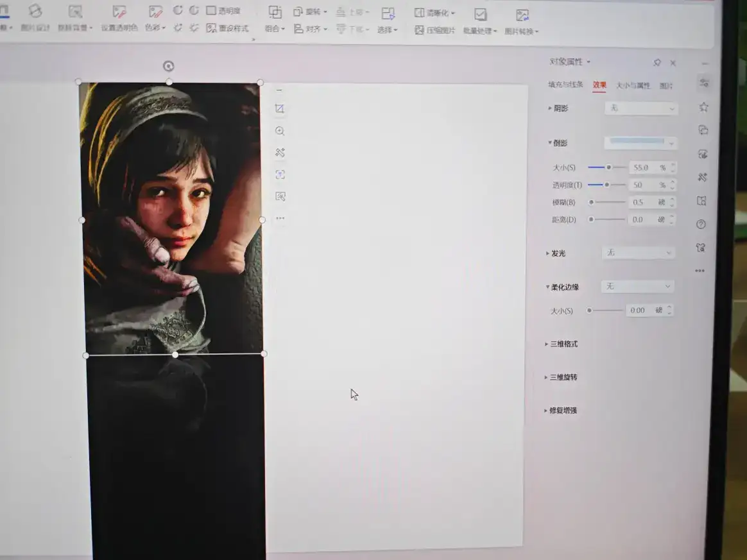Select 设置透明色 set transparent color tool
The image size is (747, 560).
(119, 18)
